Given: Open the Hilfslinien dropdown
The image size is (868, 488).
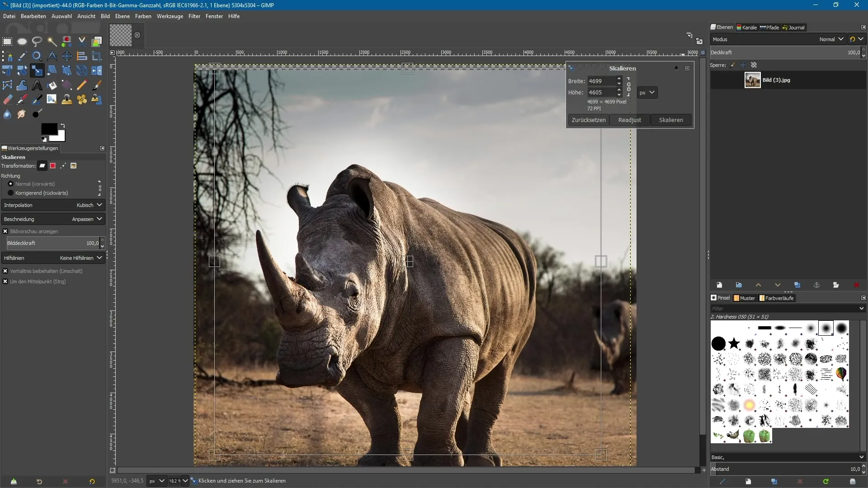Looking at the screenshot, I should (53, 258).
